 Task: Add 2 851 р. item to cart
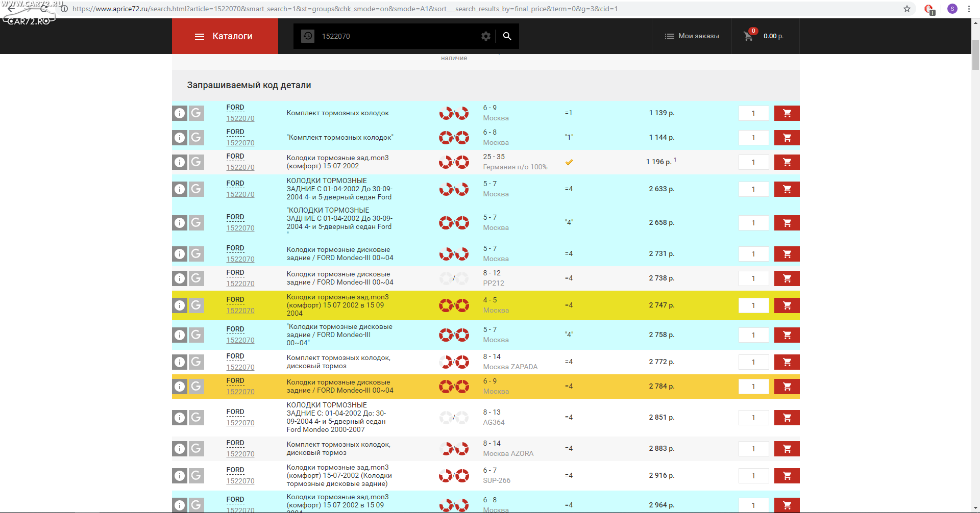pos(787,418)
